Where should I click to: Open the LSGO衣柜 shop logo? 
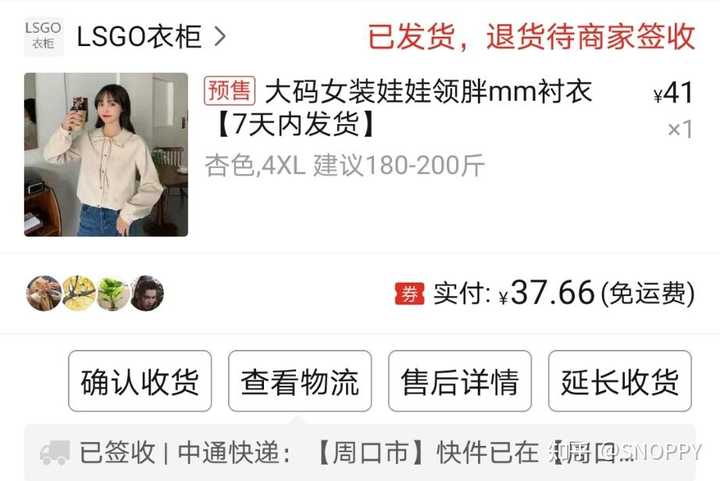pyautogui.click(x=44, y=37)
